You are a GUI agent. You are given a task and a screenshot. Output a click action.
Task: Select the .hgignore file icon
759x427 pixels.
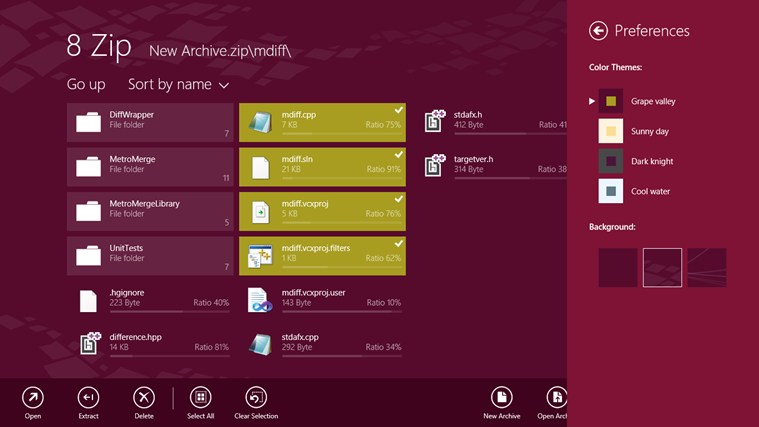tap(88, 301)
